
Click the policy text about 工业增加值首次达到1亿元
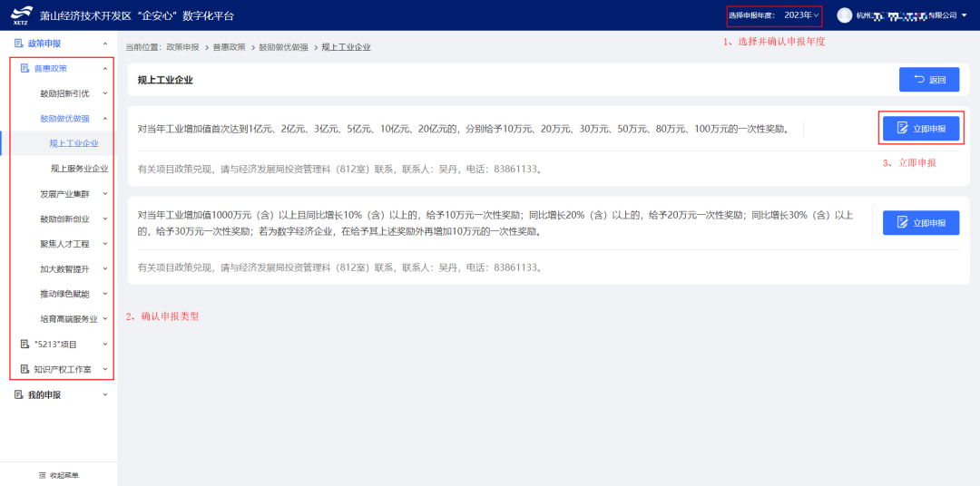coord(463,130)
